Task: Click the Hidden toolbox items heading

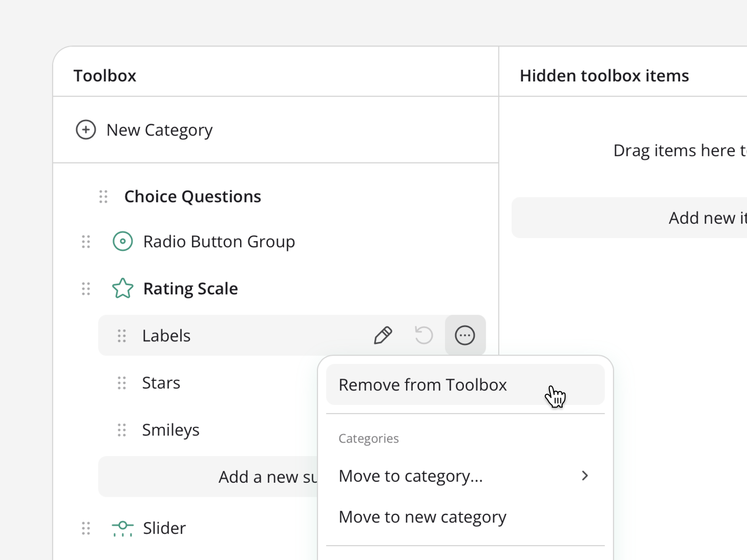Action: [604, 76]
